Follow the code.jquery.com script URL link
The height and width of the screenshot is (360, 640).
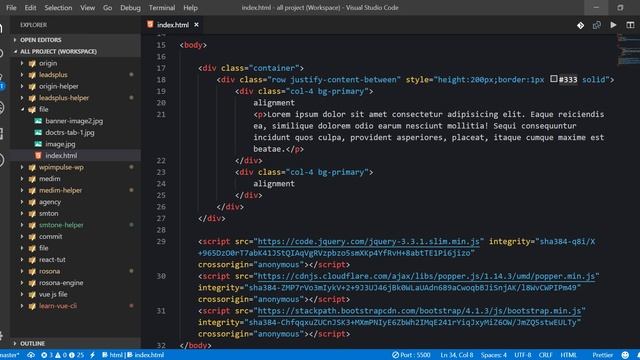[369, 242]
